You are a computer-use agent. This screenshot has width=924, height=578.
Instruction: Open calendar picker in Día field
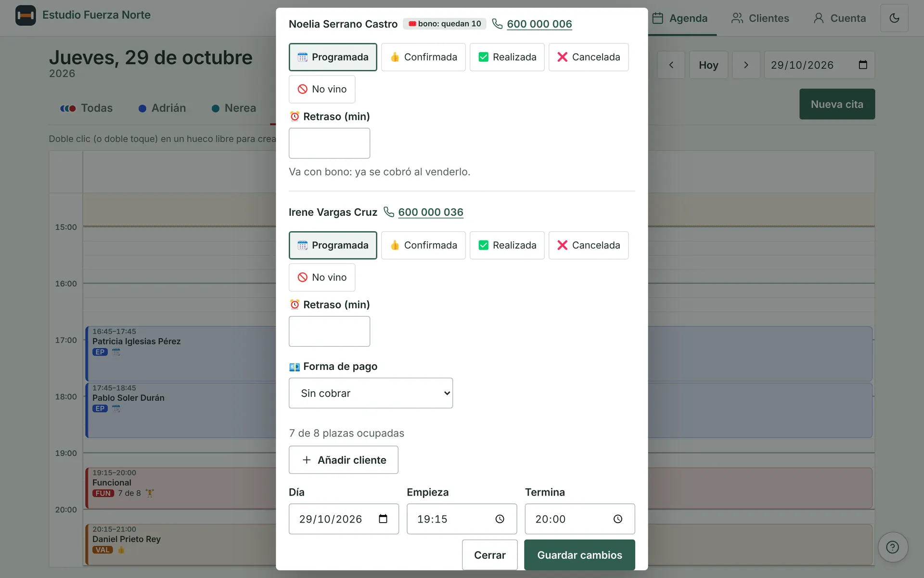pyautogui.click(x=383, y=519)
